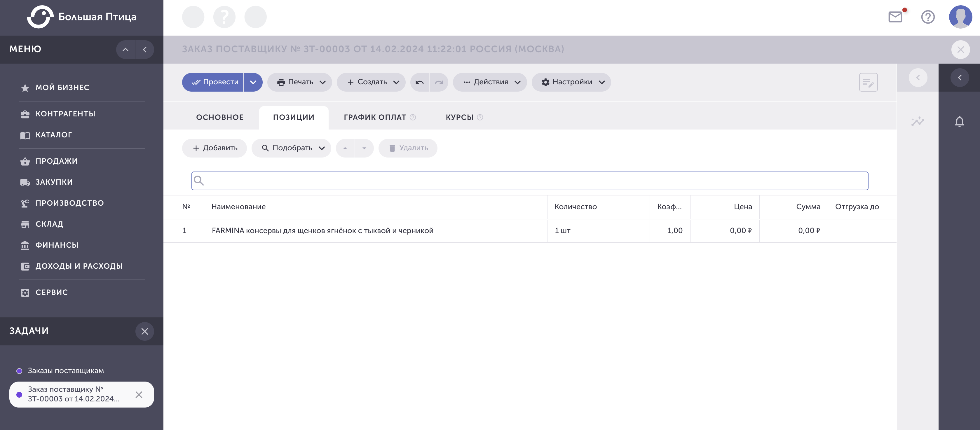980x430 pixels.
Task: Open the analytics sparkle chart icon
Action: click(x=918, y=121)
